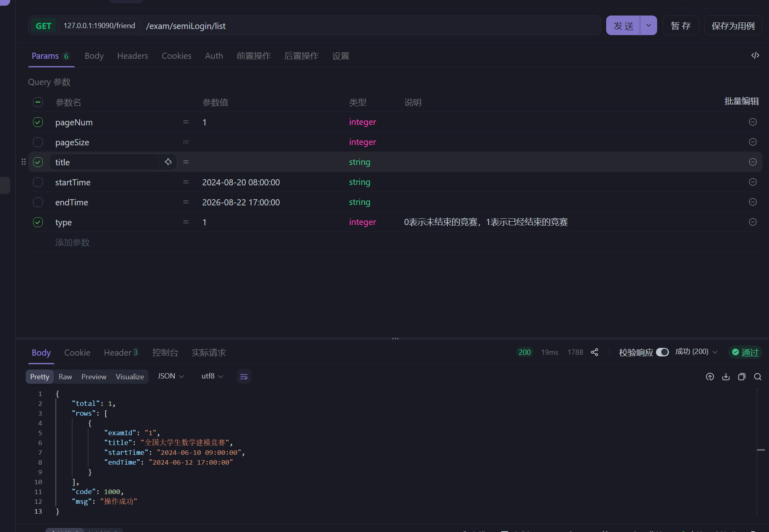This screenshot has width=769, height=532.
Task: Open the 后置操作 tab
Action: click(x=301, y=56)
